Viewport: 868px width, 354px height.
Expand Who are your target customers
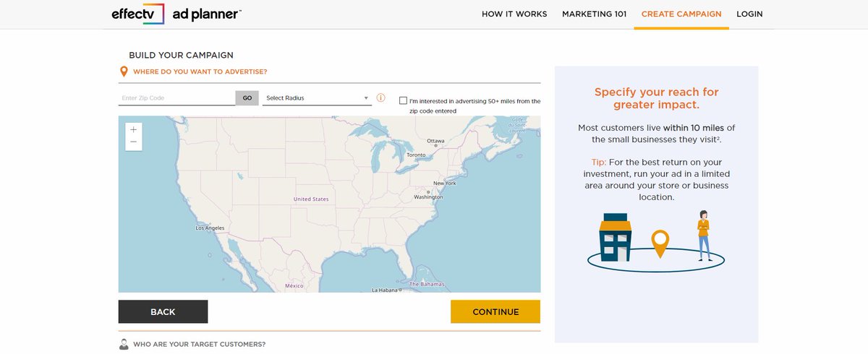[199, 344]
